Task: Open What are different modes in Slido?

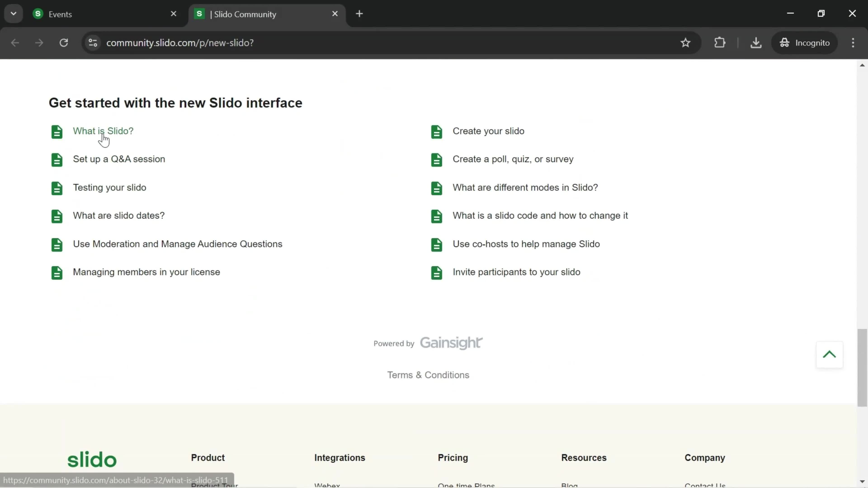Action: 525,188
